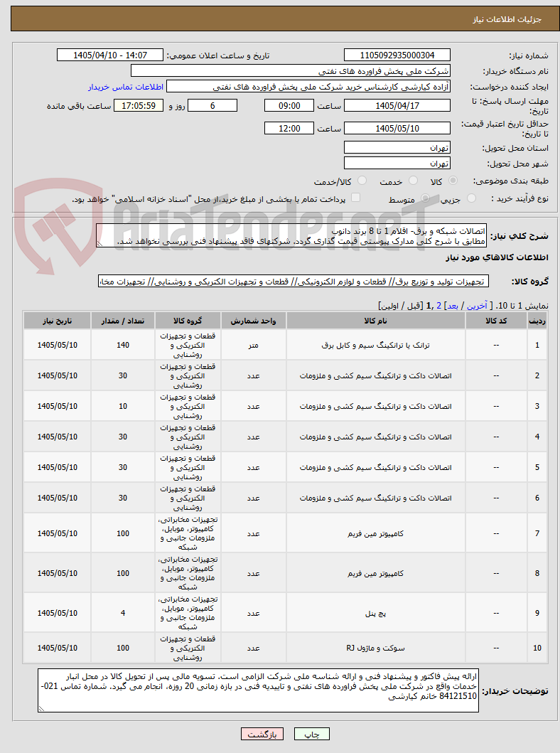Click the response deadline time 09:00

coord(289,106)
